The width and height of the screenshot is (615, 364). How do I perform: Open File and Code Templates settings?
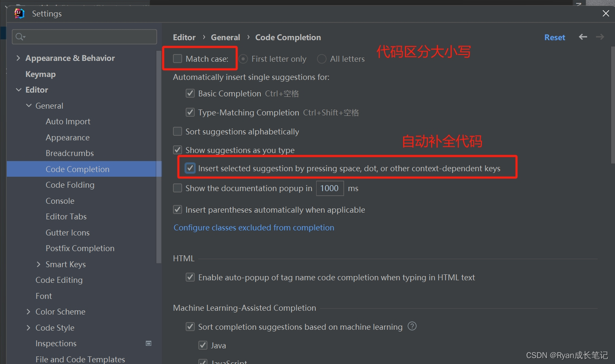coord(80,359)
